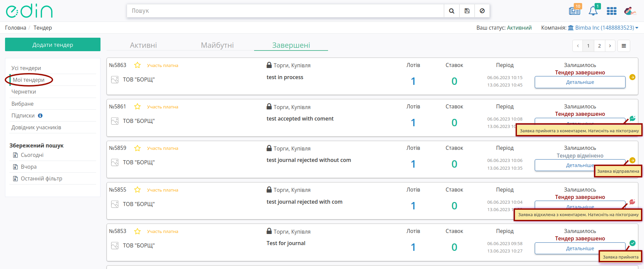Toggle favorite star for tender №5853
This screenshot has width=644, height=269.
click(137, 231)
